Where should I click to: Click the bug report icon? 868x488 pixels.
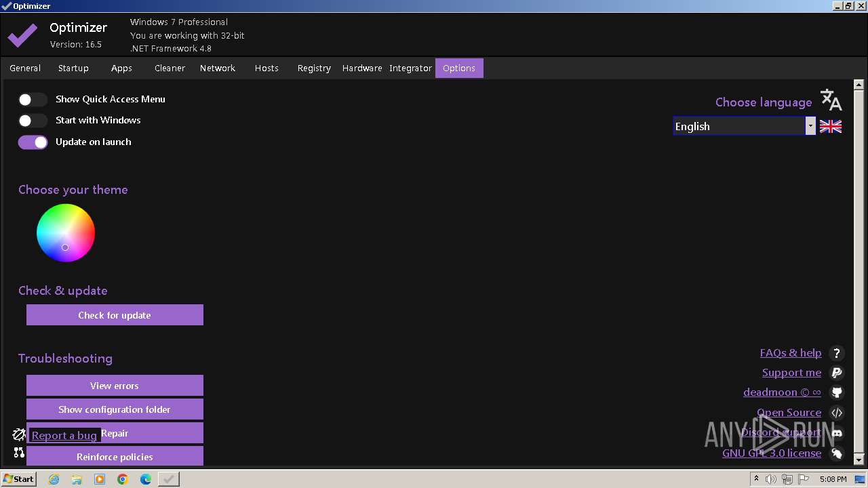tap(19, 434)
